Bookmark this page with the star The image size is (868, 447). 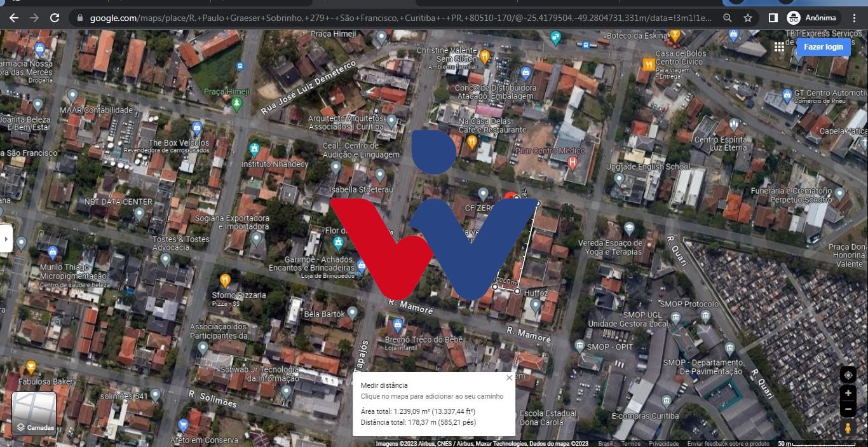(x=748, y=18)
